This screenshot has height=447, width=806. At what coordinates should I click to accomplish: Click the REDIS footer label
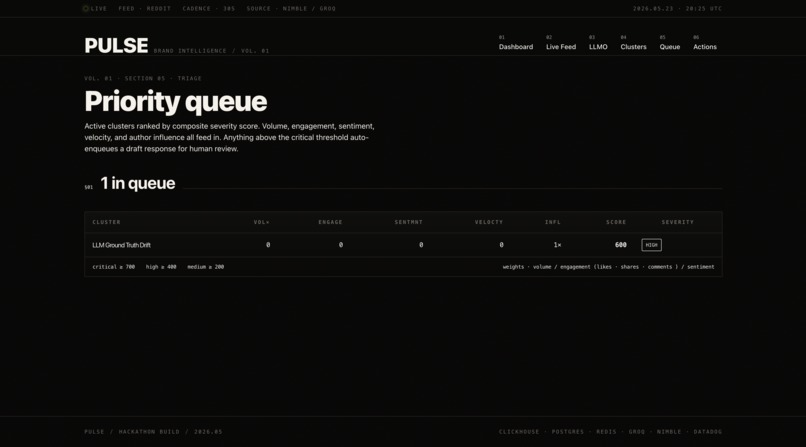pyautogui.click(x=607, y=432)
